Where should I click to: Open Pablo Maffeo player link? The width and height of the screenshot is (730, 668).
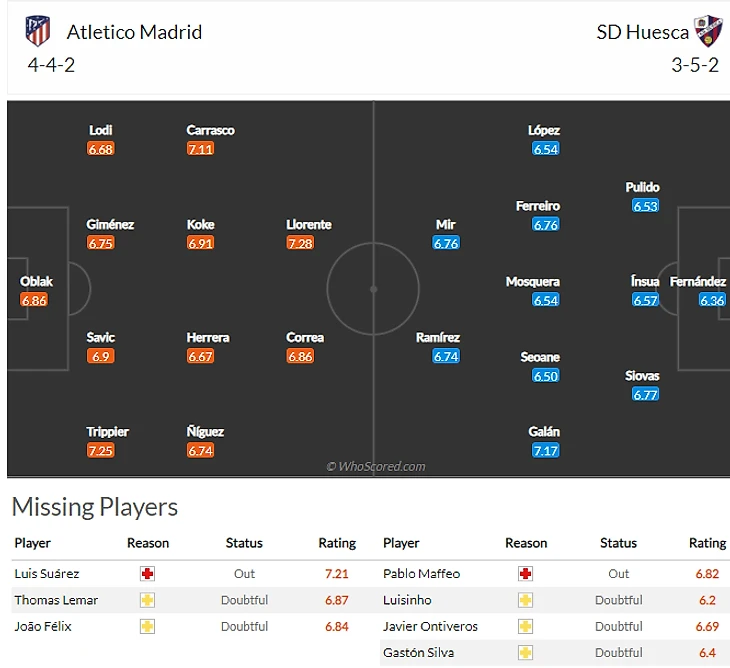pos(421,574)
